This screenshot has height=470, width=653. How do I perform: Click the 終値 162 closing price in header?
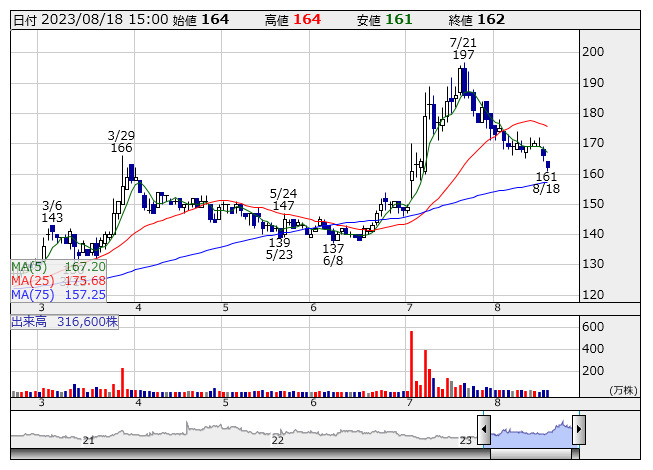click(x=476, y=20)
